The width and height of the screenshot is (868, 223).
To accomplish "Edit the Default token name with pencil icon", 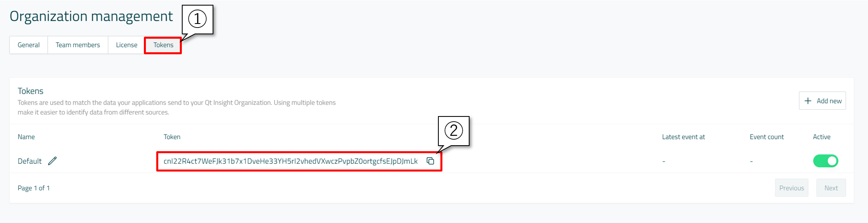I will click(x=52, y=161).
